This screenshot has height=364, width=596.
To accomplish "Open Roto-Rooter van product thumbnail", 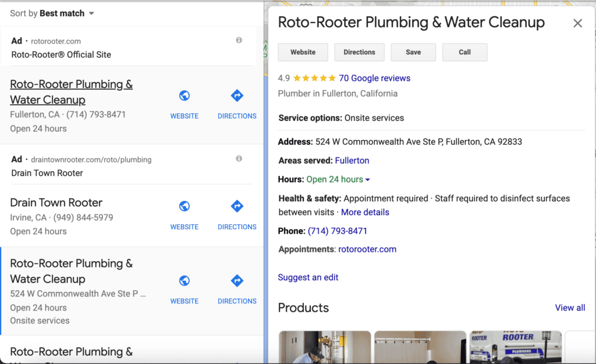I will click(x=516, y=347).
